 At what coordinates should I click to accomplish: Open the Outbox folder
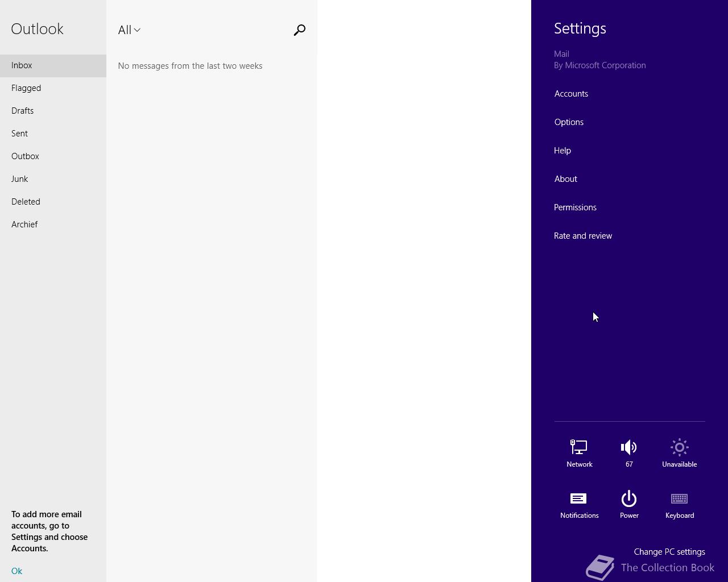click(x=53, y=156)
